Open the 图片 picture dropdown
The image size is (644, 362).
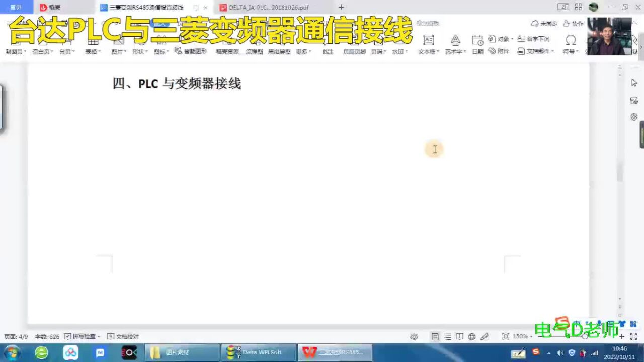tap(119, 51)
